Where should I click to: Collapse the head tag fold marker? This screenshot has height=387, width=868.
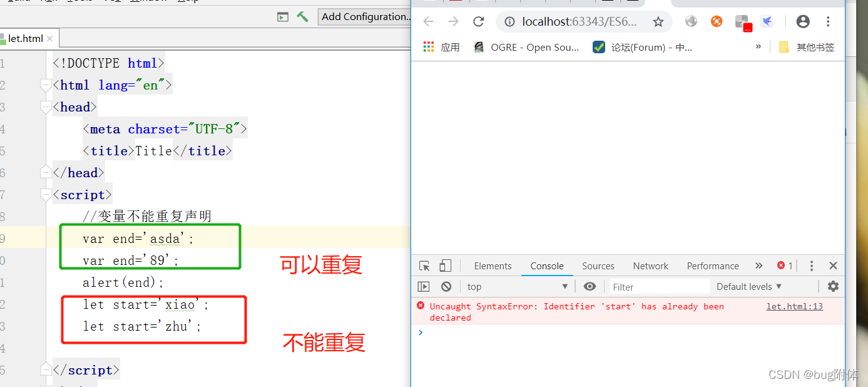(46, 107)
